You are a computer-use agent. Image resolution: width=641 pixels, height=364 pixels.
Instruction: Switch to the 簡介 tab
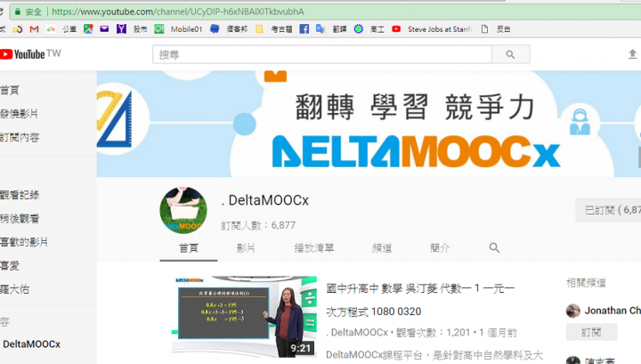[440, 248]
